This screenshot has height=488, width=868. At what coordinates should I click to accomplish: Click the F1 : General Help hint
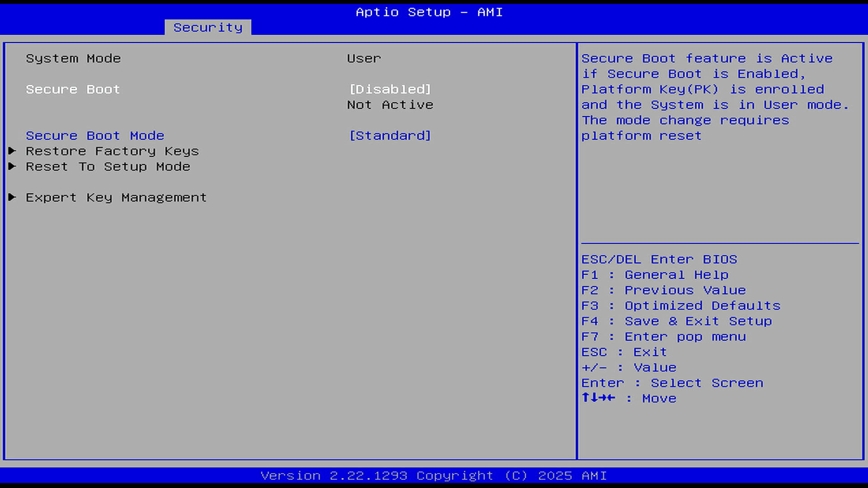[655, 275]
